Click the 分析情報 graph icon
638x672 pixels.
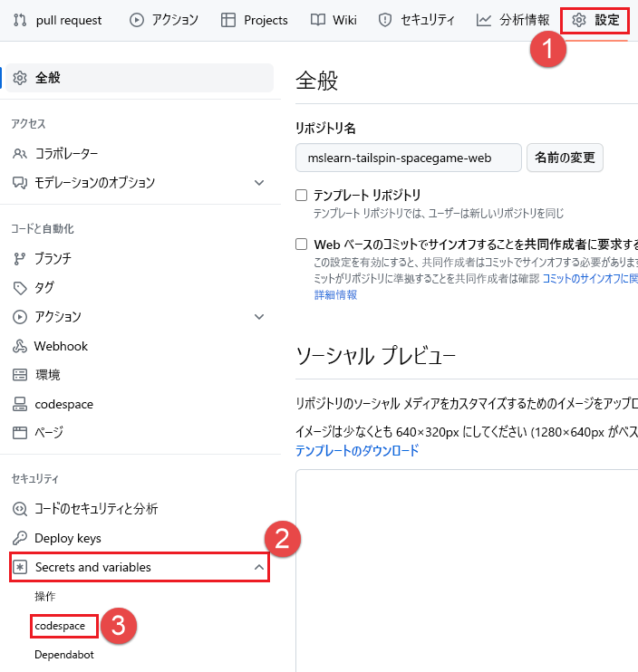click(x=484, y=20)
